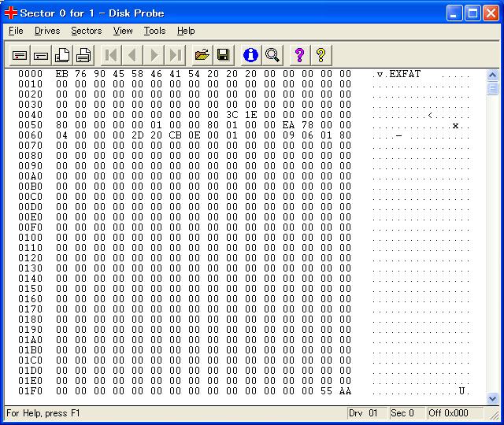504x425 pixels.
Task: Click the printer icon in toolbar
Action: coord(83,55)
